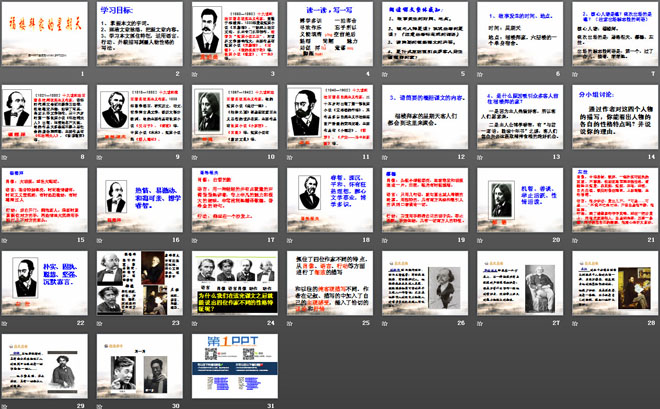Click animation star icon under slide 3

[194, 74]
